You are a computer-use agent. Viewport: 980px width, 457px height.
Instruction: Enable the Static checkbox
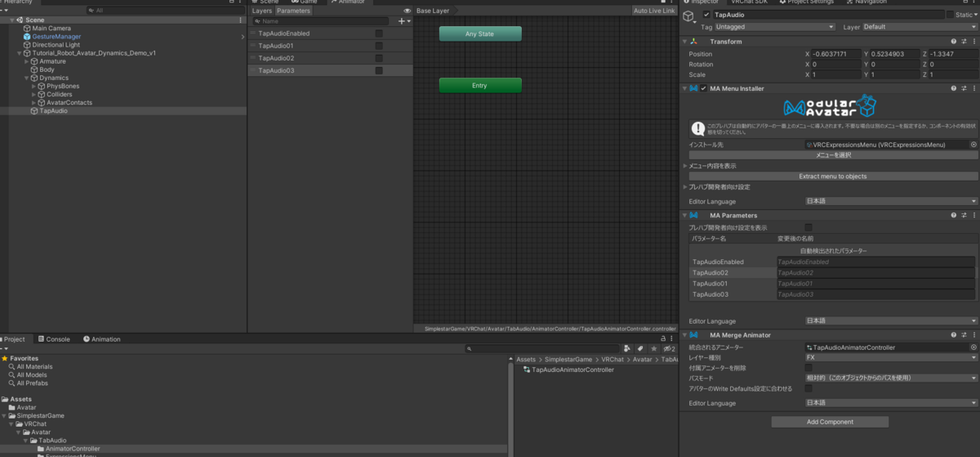[x=950, y=15]
